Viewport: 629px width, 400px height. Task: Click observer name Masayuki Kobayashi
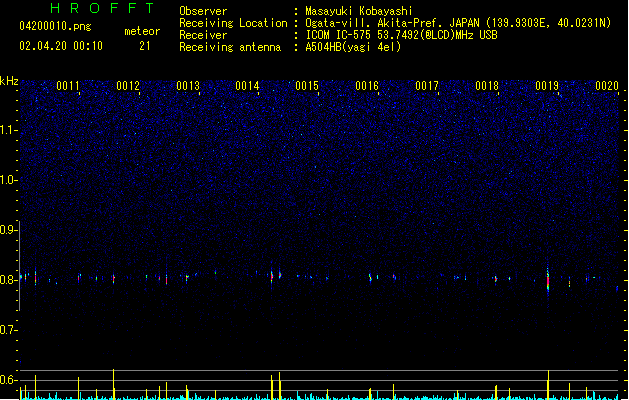click(359, 11)
